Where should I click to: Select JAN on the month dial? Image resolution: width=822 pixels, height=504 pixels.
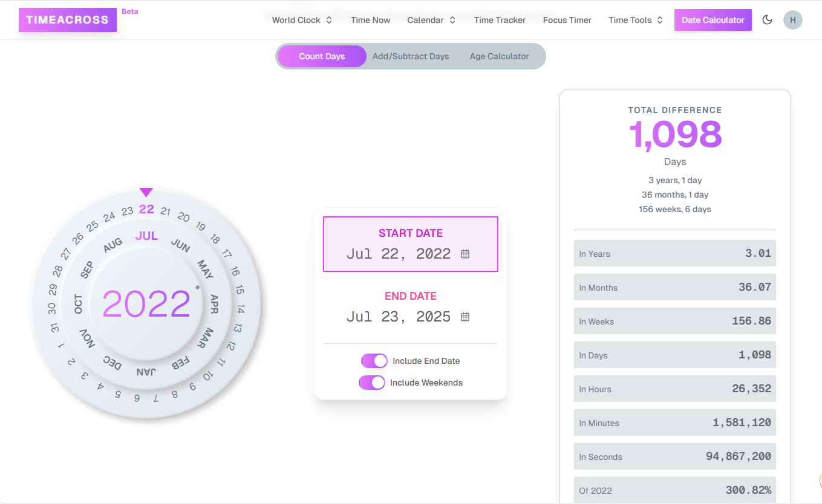coord(146,372)
